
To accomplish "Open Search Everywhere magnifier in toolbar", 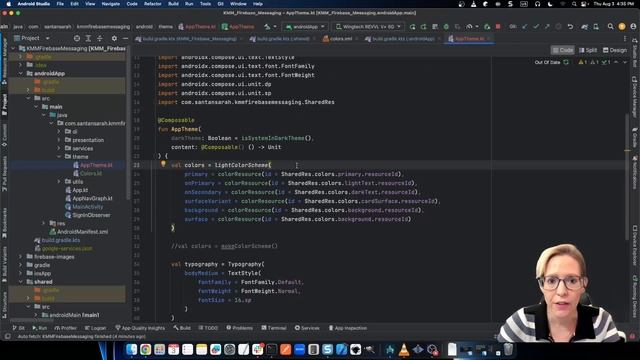I will click(610, 27).
